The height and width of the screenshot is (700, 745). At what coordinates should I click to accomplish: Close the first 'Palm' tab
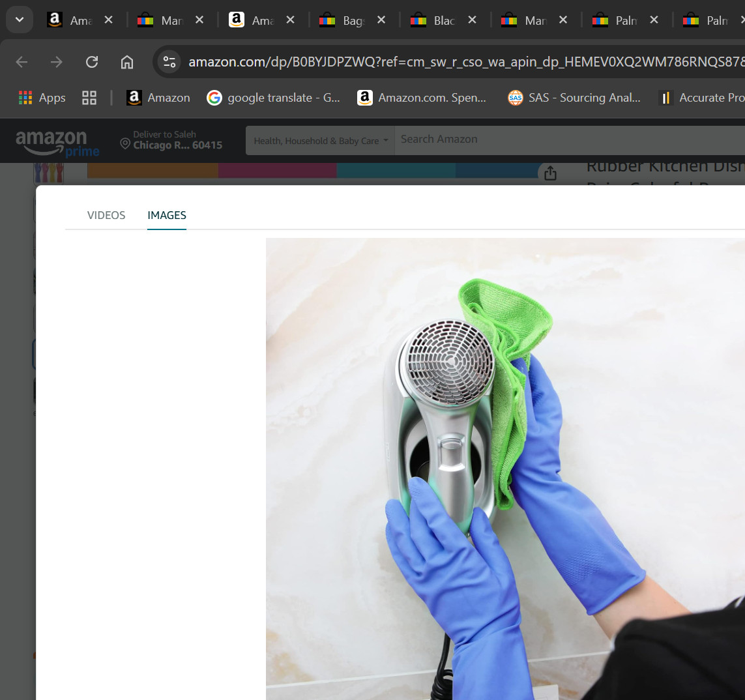tap(654, 20)
